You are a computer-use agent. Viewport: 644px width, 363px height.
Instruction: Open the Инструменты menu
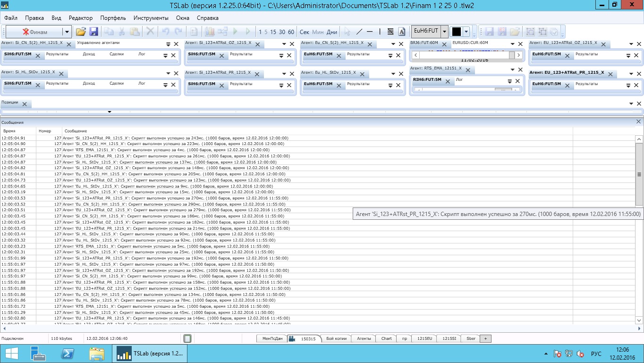tap(151, 18)
